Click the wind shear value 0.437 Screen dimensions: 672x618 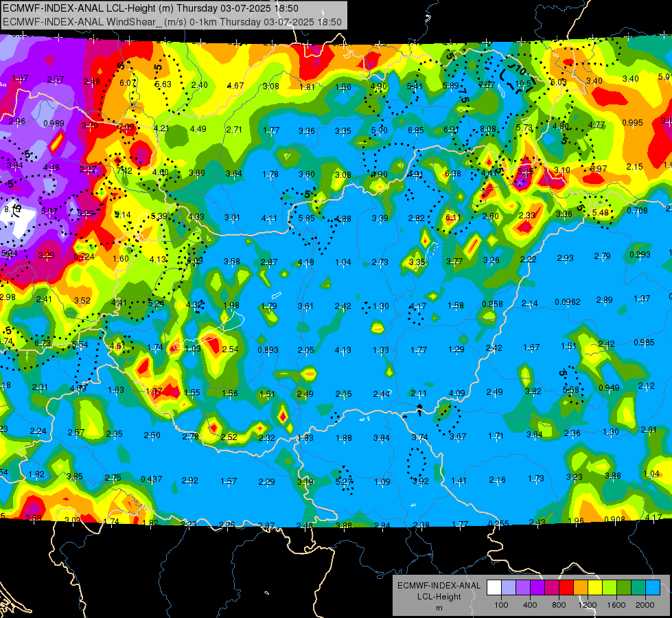click(152, 479)
